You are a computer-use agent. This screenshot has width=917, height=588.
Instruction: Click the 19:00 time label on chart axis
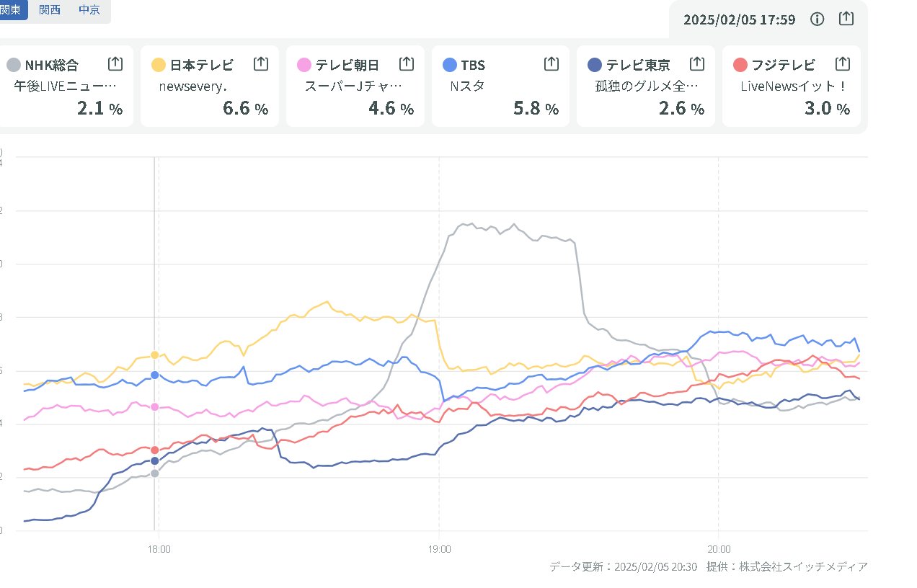(439, 548)
